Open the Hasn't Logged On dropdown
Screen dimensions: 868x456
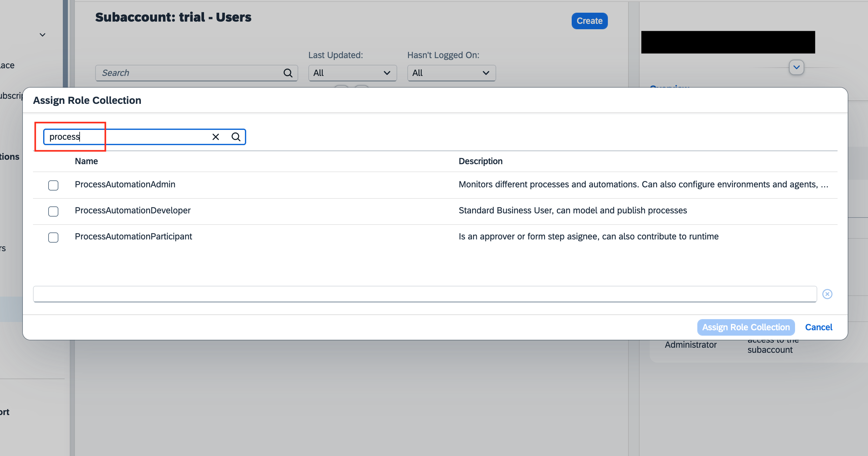[x=451, y=73]
